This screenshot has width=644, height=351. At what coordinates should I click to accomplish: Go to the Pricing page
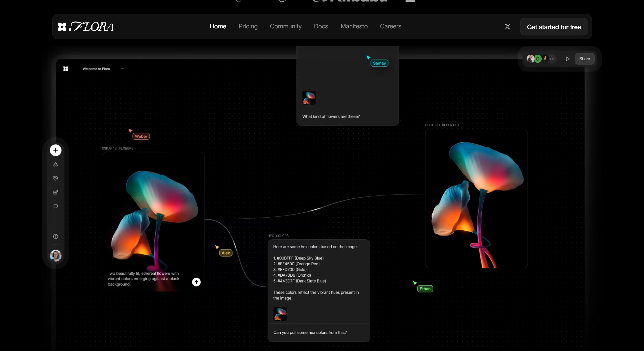pyautogui.click(x=248, y=26)
